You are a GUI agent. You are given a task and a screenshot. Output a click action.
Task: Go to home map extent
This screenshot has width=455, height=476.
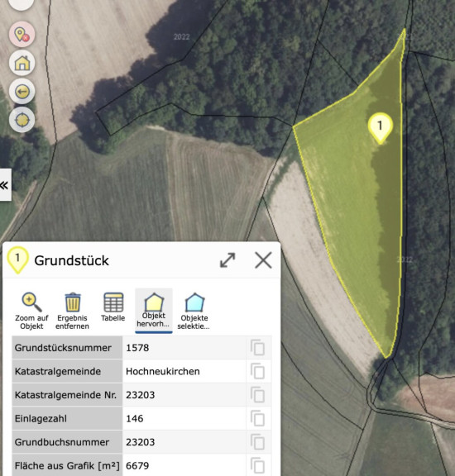[22, 63]
